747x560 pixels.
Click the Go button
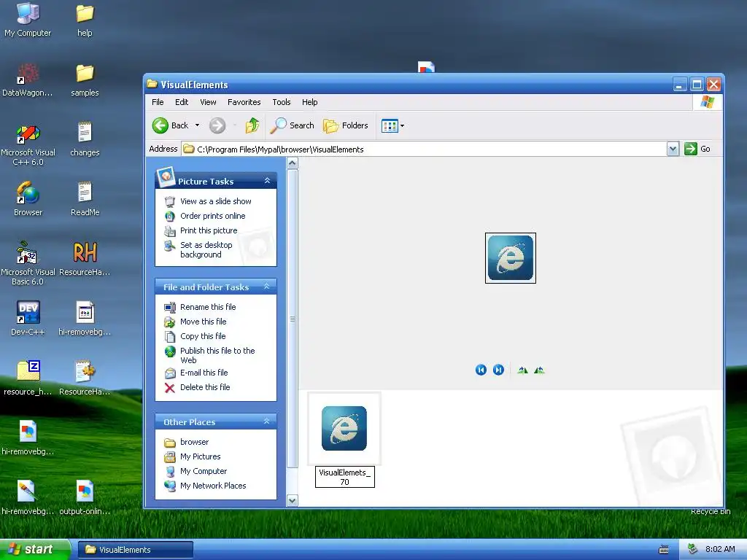point(697,149)
